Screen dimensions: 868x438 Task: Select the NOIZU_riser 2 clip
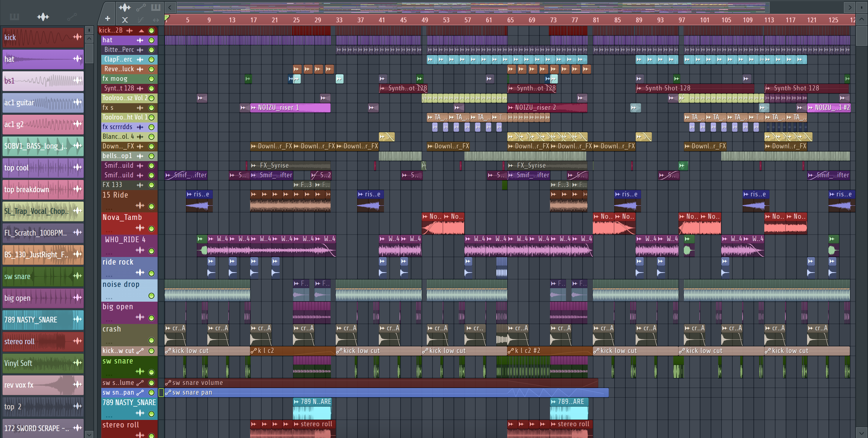pyautogui.click(x=547, y=108)
